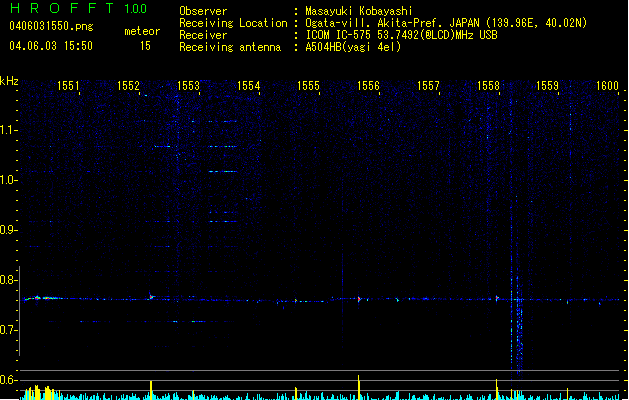Click the 0.6 frequency axis label
The image size is (629, 400).
tap(8, 380)
